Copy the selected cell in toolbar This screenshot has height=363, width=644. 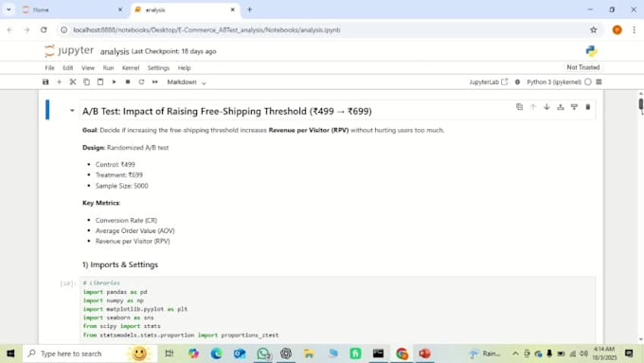pos(87,82)
